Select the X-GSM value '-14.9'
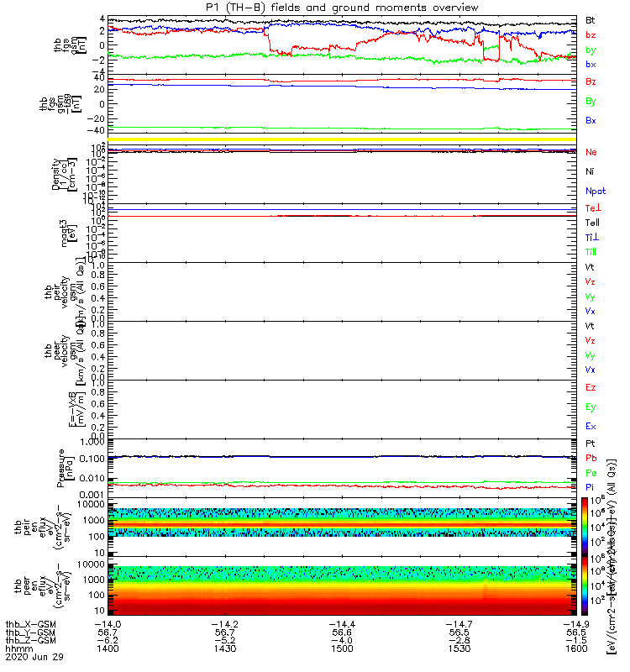 [575, 624]
